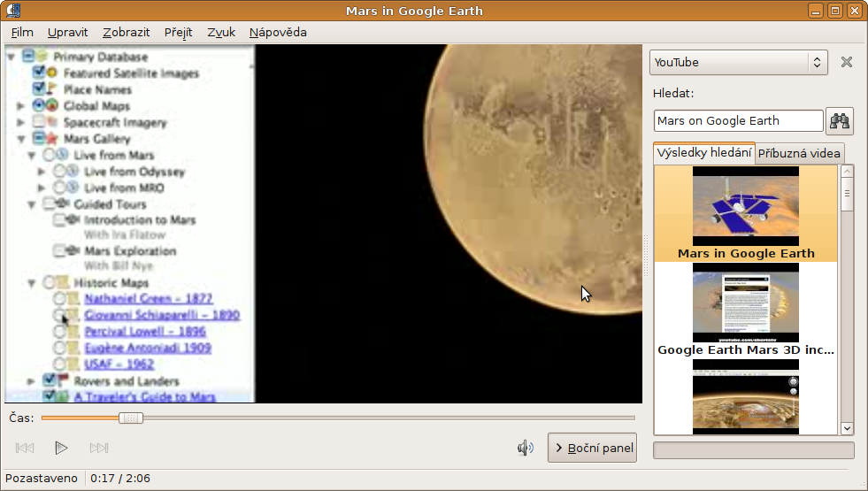Select the Mars in Google Earth rover thumbnail
This screenshot has width=868, height=491.
(x=746, y=206)
